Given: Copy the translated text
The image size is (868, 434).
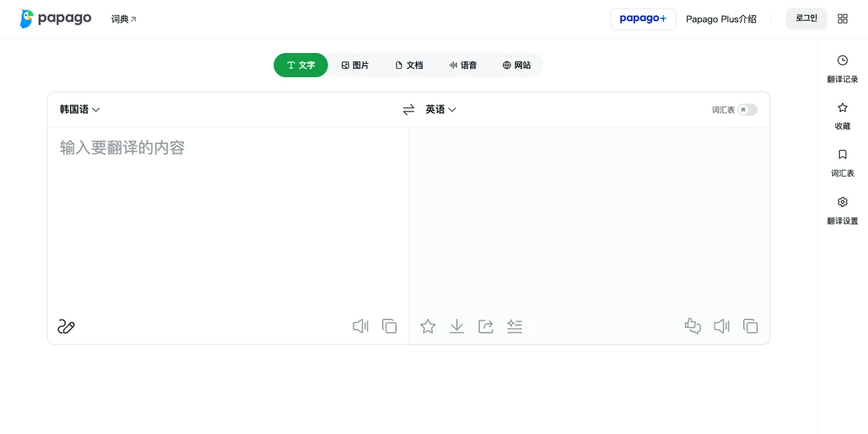Looking at the screenshot, I should point(751,326).
